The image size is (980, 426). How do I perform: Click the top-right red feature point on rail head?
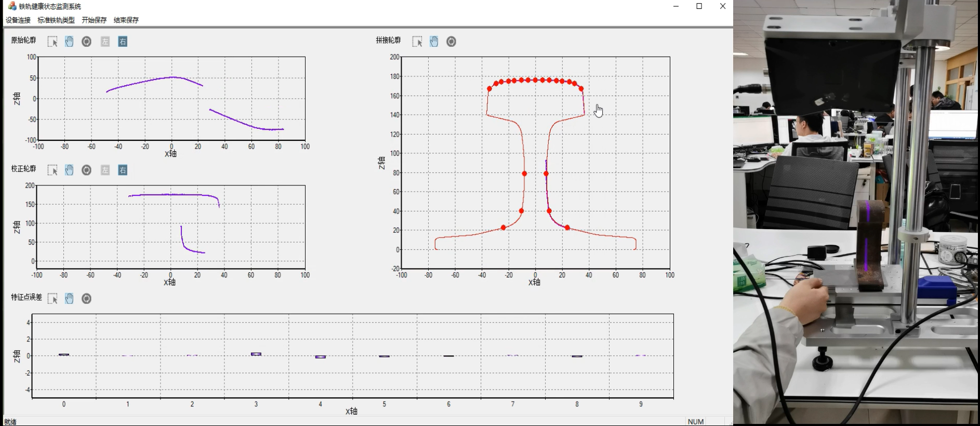pyautogui.click(x=581, y=89)
